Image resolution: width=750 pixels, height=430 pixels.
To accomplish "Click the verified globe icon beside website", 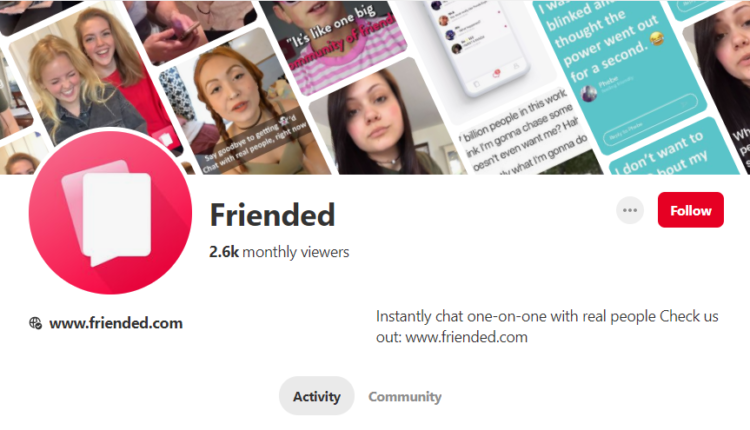I will (35, 323).
